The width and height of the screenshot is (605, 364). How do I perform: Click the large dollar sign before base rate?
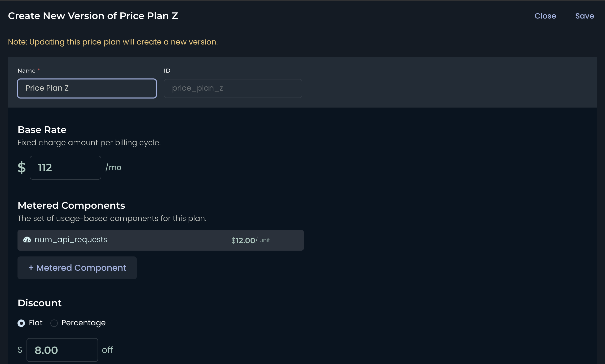[x=22, y=168]
